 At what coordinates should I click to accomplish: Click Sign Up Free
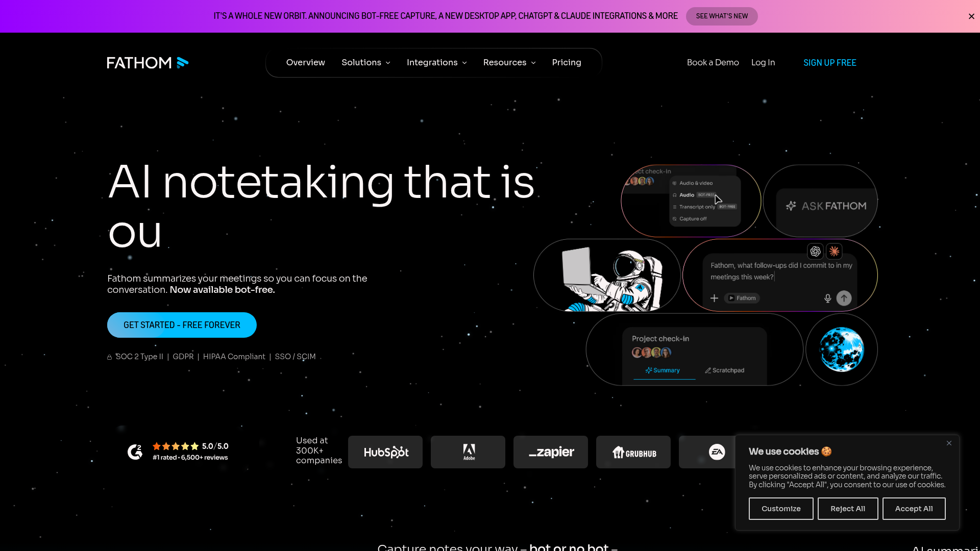pos(830,63)
